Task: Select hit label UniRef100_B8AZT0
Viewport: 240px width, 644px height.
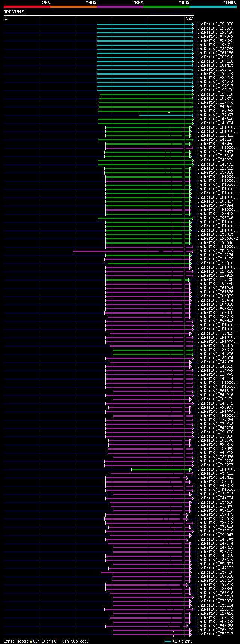Action: (215, 78)
